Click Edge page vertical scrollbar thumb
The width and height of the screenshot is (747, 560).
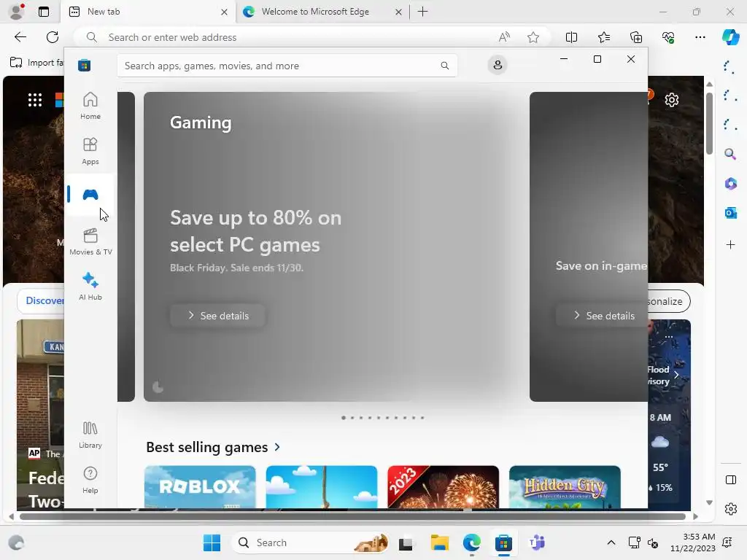pyautogui.click(x=709, y=123)
